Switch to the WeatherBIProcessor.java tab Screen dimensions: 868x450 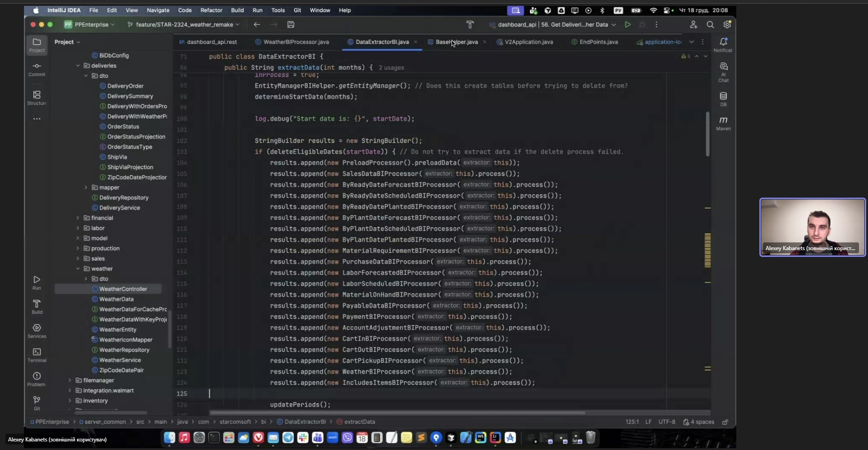tap(296, 42)
